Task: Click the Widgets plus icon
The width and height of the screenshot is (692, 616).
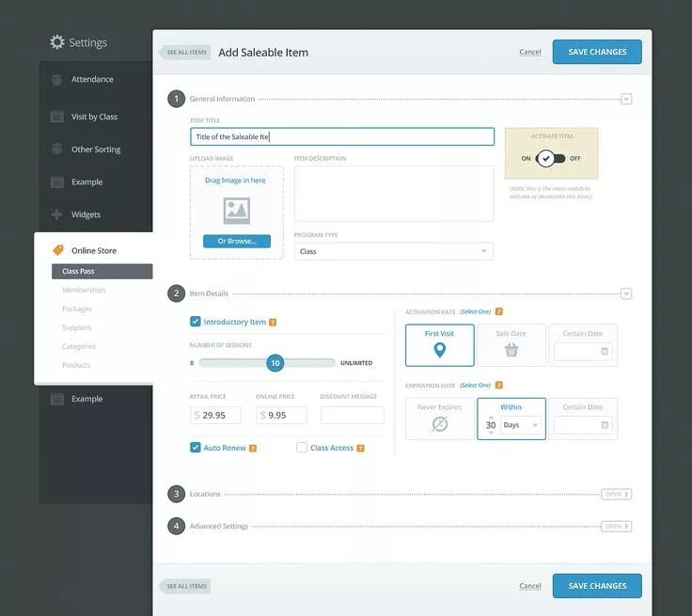Action: pyautogui.click(x=56, y=214)
